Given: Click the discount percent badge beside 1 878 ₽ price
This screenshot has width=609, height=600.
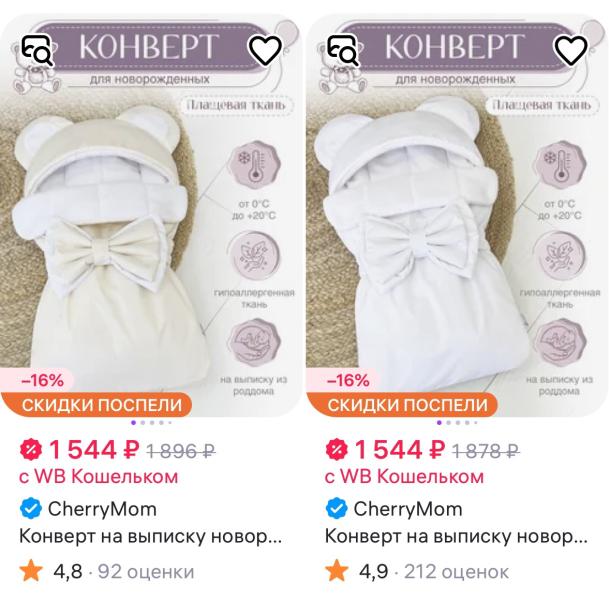Looking at the screenshot, I should click(336, 450).
